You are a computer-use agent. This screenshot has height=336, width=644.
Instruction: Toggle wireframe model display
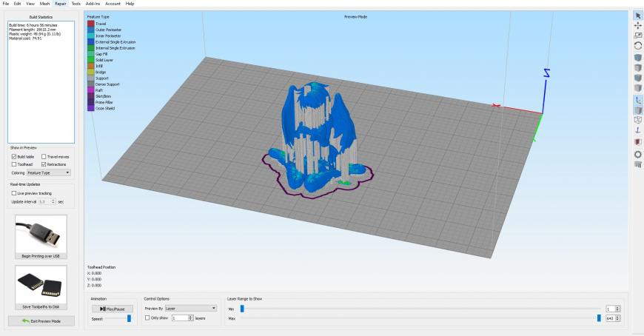tap(638, 120)
